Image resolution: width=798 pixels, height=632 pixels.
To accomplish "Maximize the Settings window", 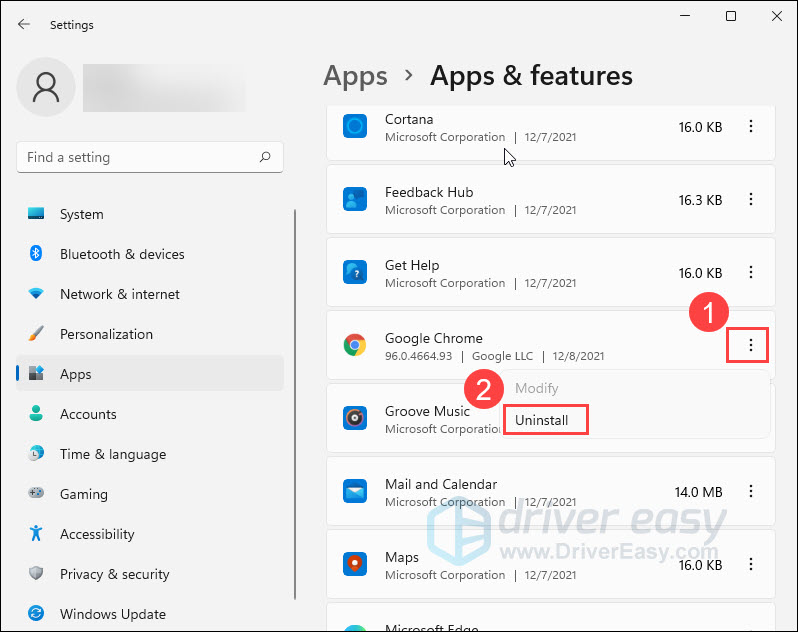I will pyautogui.click(x=731, y=16).
